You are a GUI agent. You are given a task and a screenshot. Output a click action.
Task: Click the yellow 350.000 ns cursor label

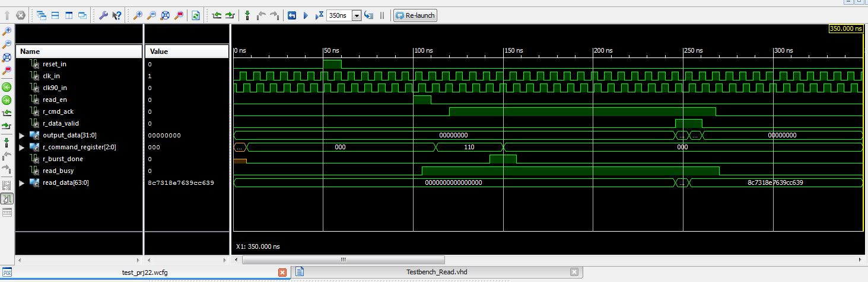pos(845,28)
